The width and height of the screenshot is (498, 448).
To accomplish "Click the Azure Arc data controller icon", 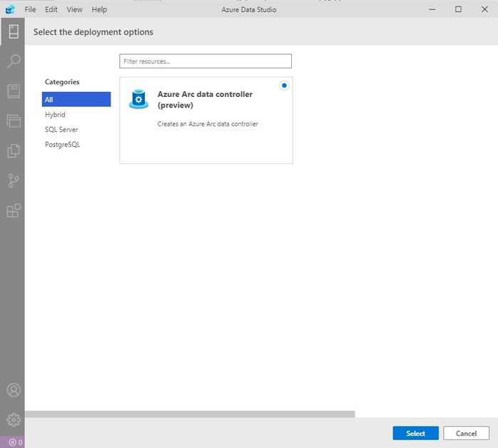I will pos(138,99).
